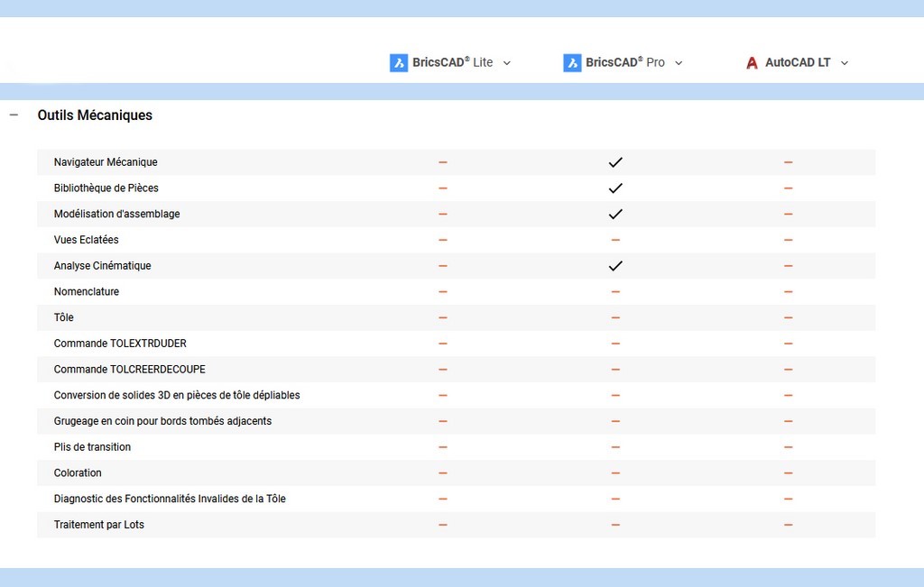Click the BricsCAD Lite dash for Commande TOLCREERDECOUPE

click(442, 369)
